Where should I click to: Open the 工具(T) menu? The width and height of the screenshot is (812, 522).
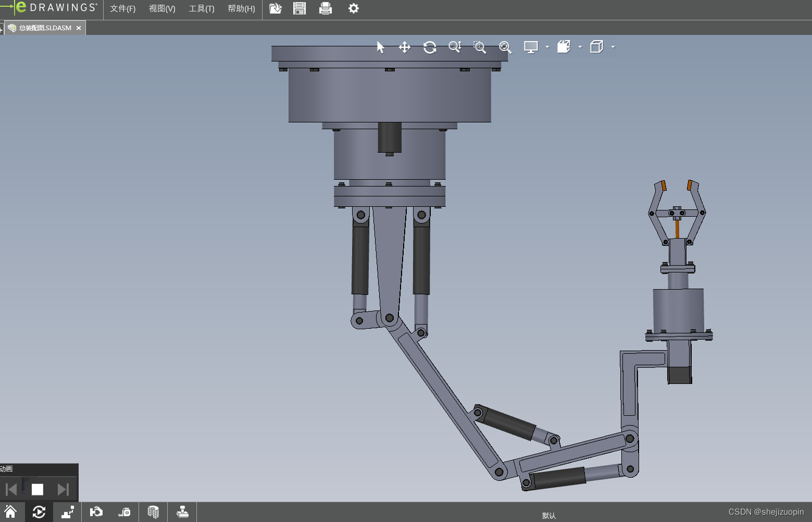[x=202, y=9]
